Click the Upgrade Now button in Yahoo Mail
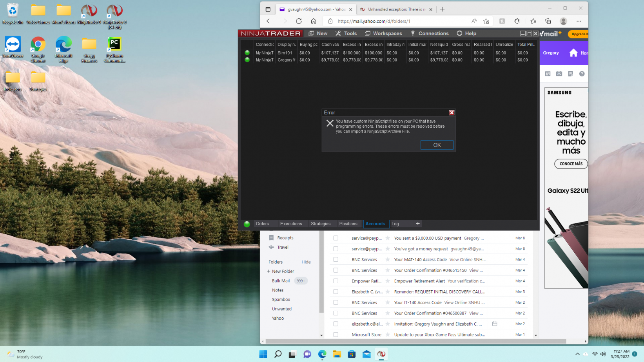644x362 pixels. pos(579,34)
